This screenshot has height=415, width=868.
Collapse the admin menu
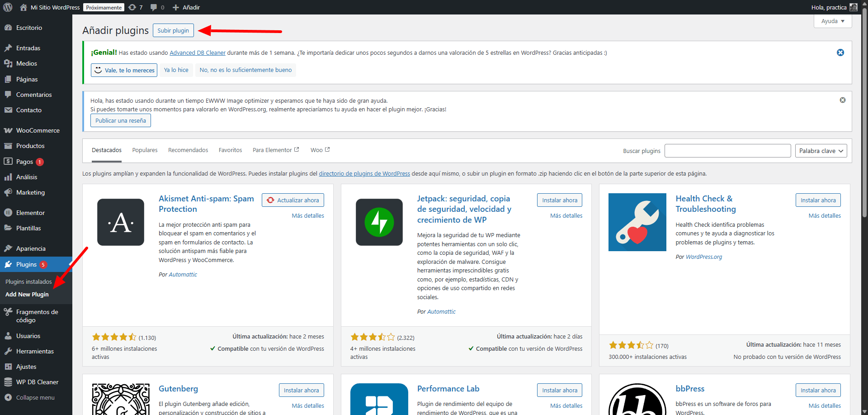(x=36, y=397)
